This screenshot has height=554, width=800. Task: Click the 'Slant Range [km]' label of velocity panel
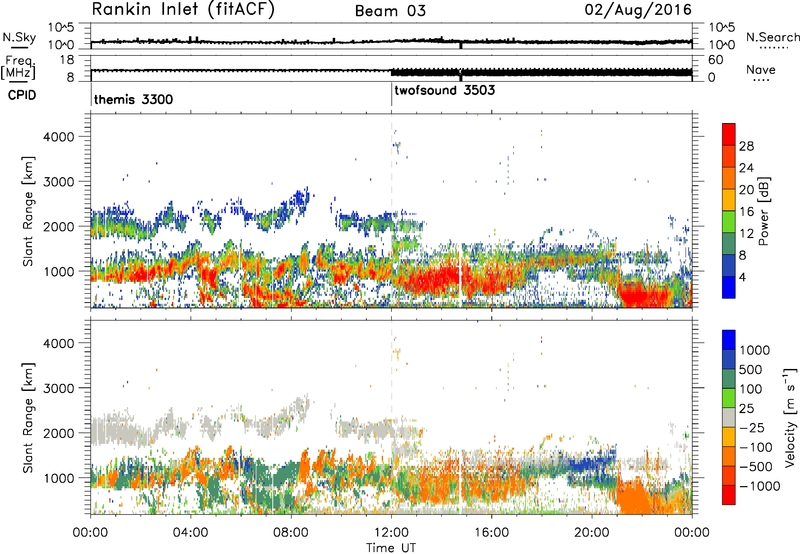(29, 418)
